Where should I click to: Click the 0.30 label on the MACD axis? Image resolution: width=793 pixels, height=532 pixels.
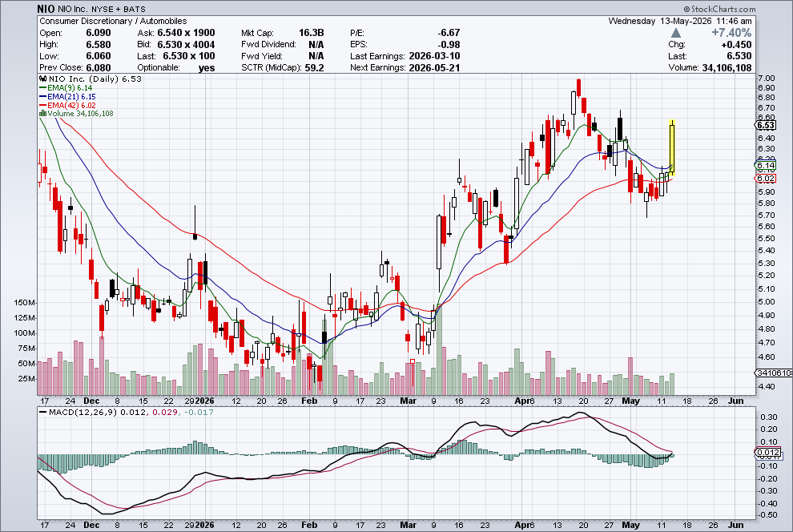pos(769,417)
